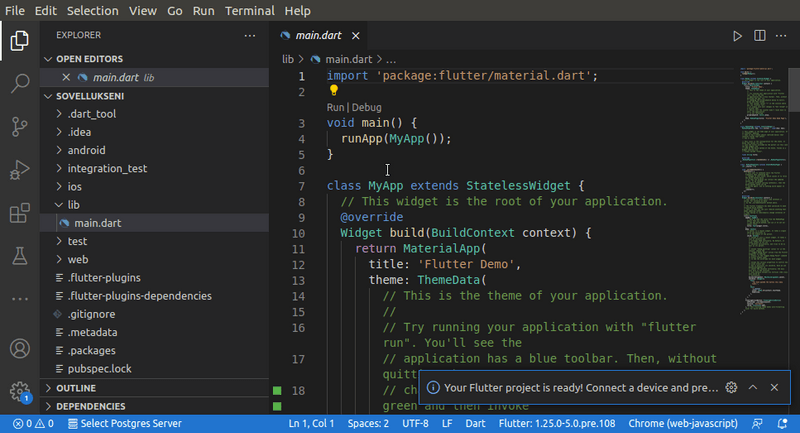The height and width of the screenshot is (433, 800).
Task: Click the Debug CodeLens link above main
Action: [365, 107]
